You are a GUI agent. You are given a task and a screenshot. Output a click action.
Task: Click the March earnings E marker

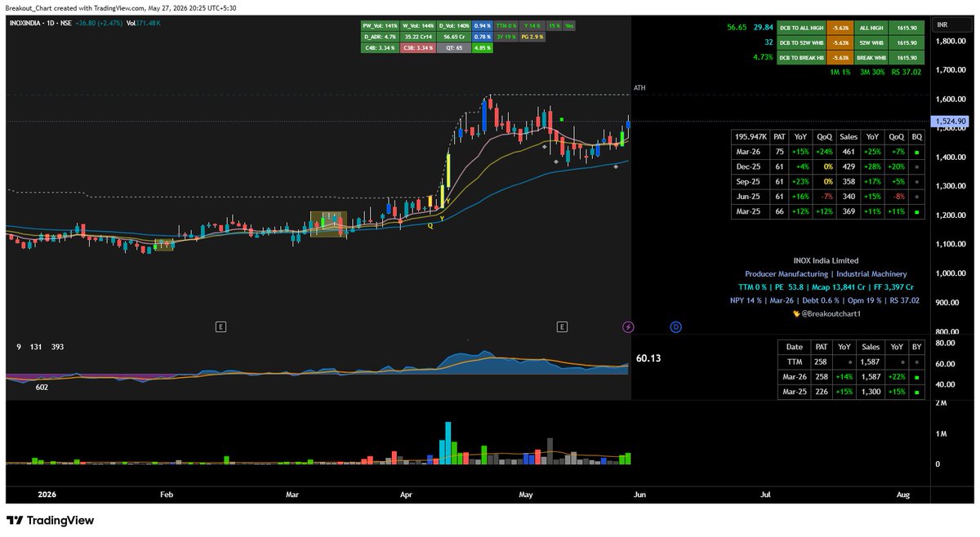pos(220,326)
